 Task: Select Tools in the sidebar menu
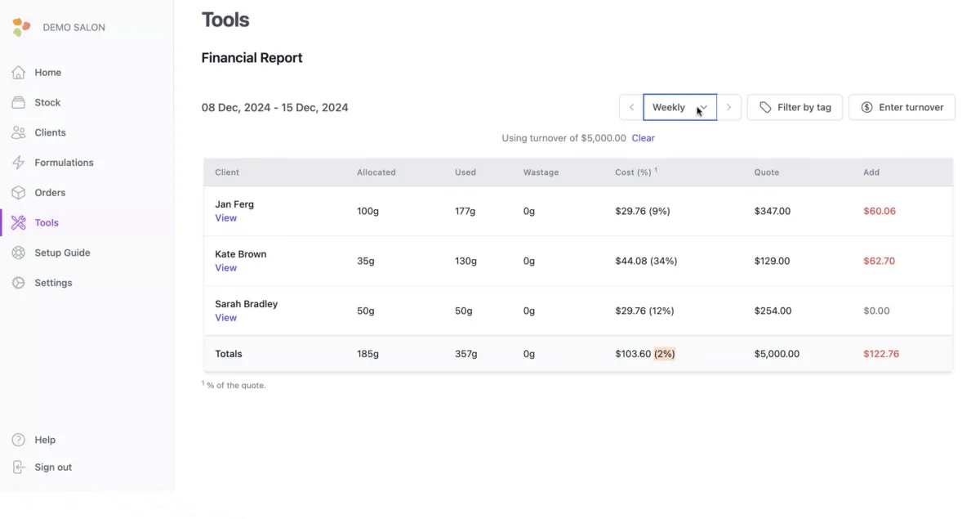tap(47, 222)
